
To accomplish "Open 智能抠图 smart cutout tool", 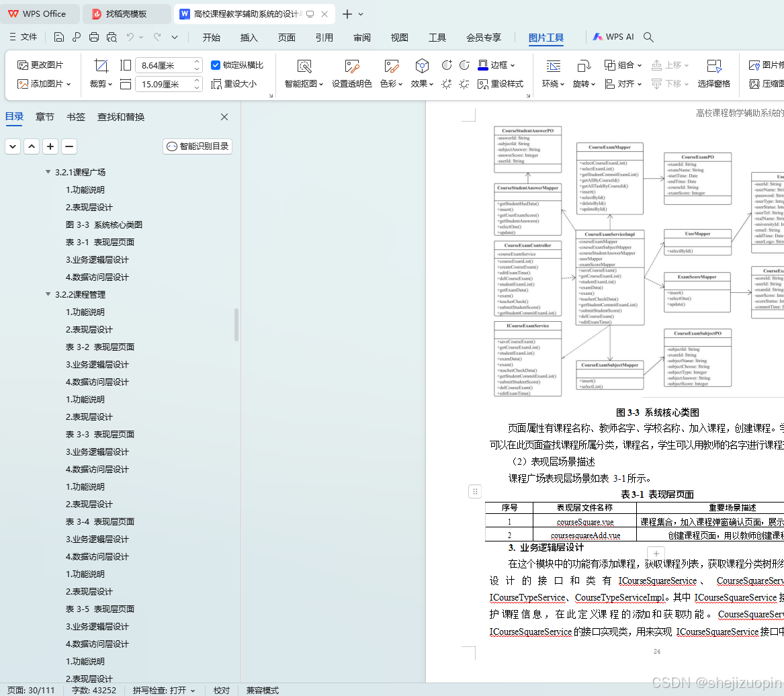I will [x=304, y=74].
